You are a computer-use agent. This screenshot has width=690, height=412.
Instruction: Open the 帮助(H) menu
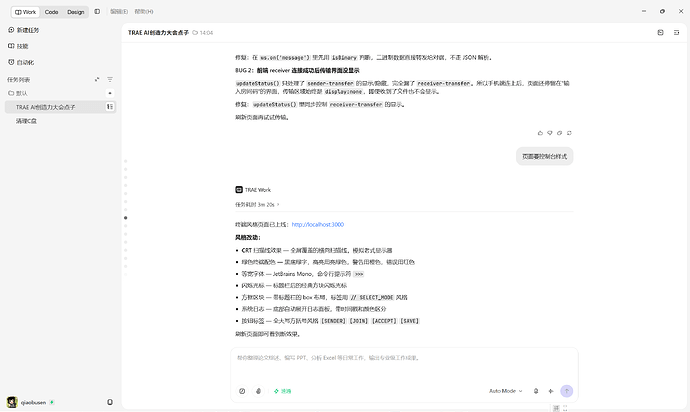click(x=144, y=11)
